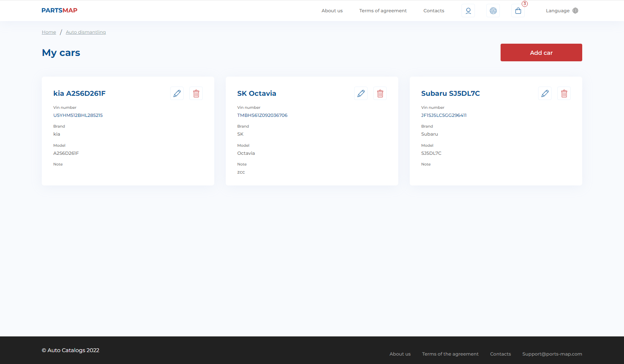Screen dimensions: 624x364
Task: Edit the kia A2S6D261F car
Action: pyautogui.click(x=177, y=93)
